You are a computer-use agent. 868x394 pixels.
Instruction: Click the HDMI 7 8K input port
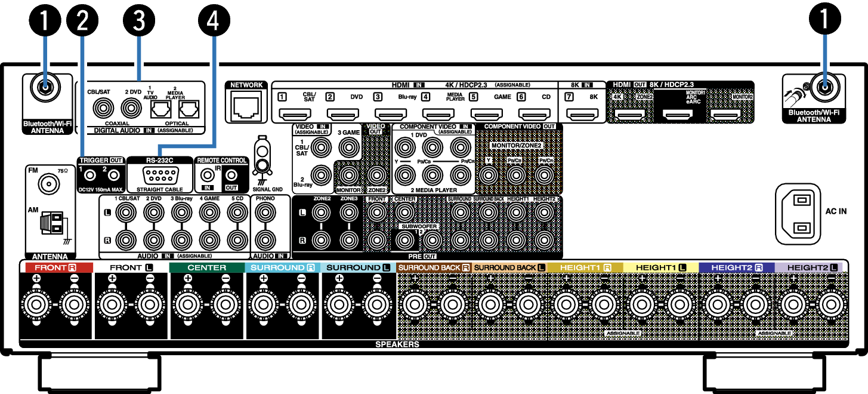click(x=577, y=113)
